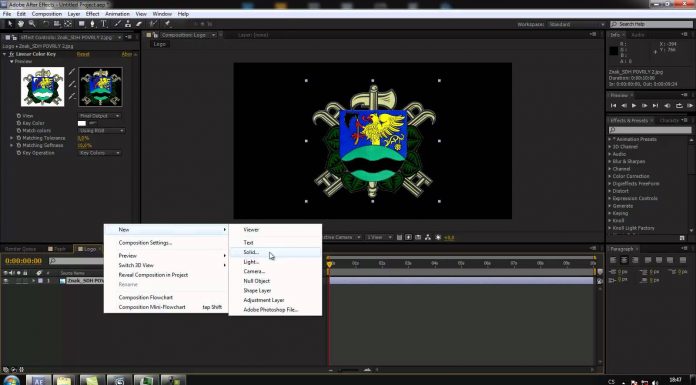The height and width of the screenshot is (385, 696).
Task: Select the Zoom magnifier tool
Action: tap(32, 24)
